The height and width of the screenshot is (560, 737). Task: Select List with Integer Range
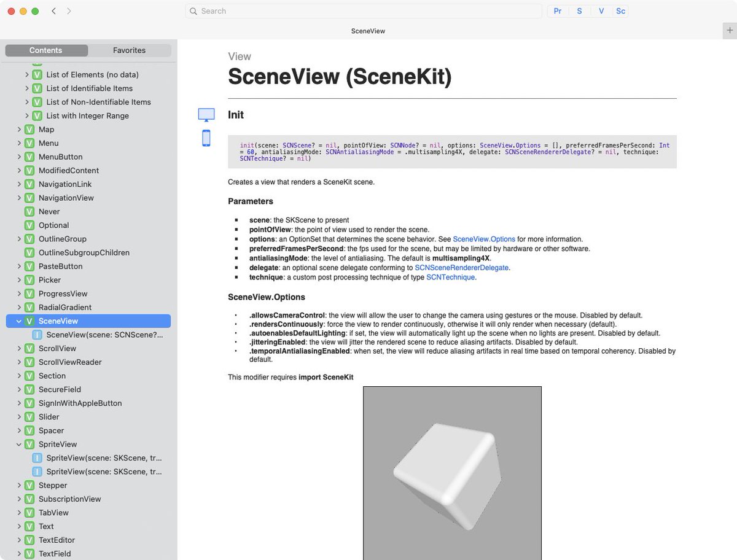[x=88, y=115]
